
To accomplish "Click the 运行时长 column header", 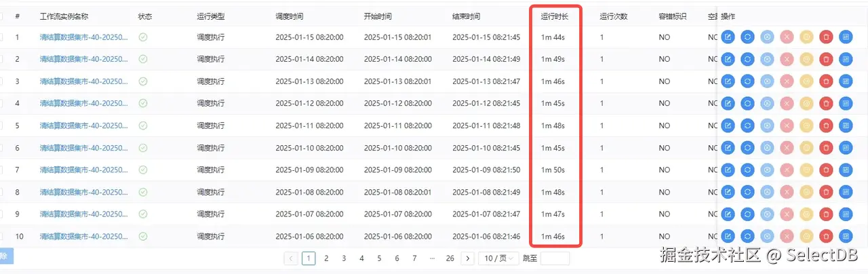I will [x=555, y=16].
